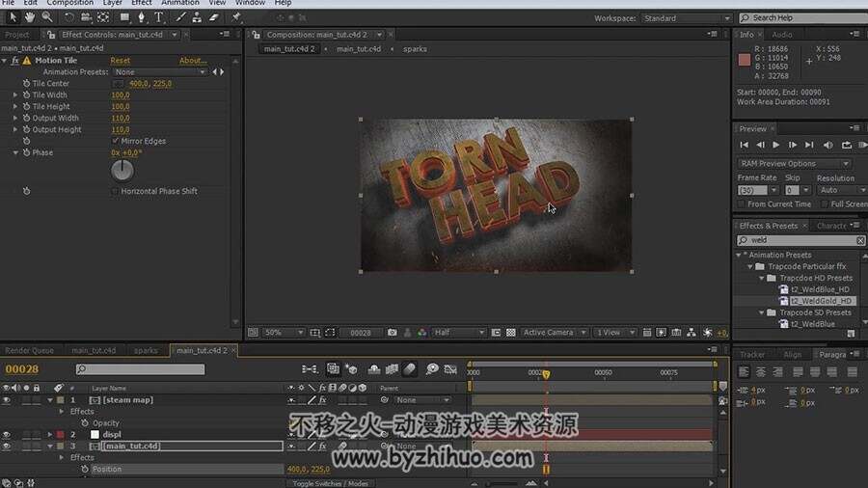Image resolution: width=868 pixels, height=488 pixels.
Task: Select the Brush tool
Action: click(x=180, y=17)
